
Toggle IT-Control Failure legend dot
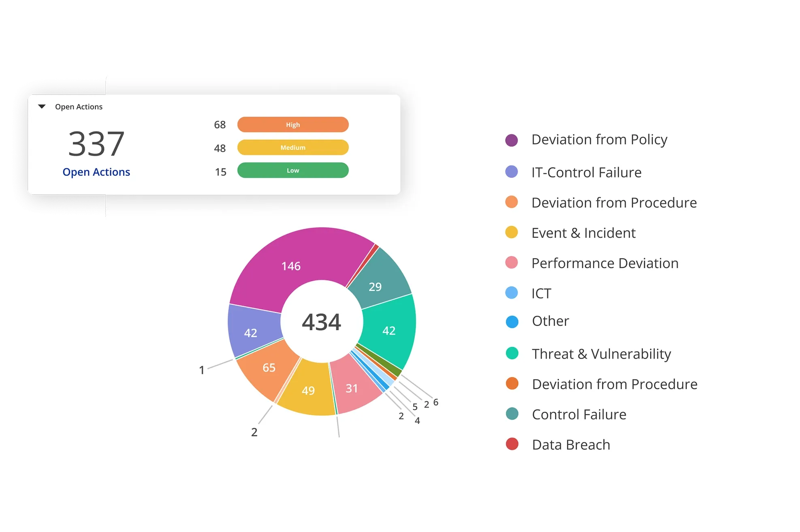click(512, 172)
